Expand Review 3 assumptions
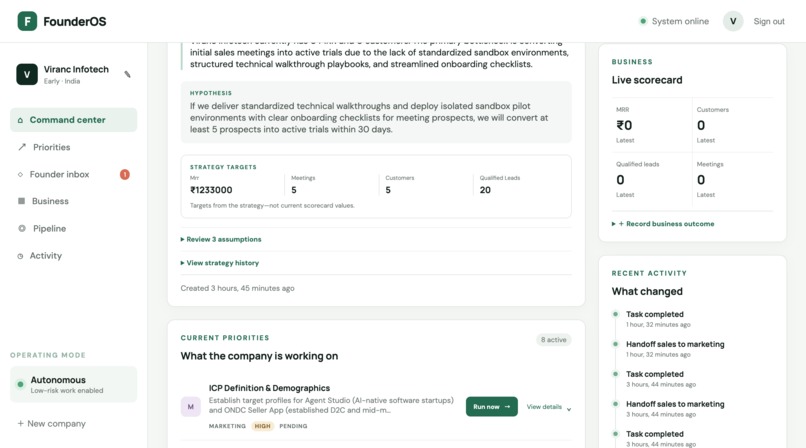Viewport: 806px width, 448px height. (221, 239)
